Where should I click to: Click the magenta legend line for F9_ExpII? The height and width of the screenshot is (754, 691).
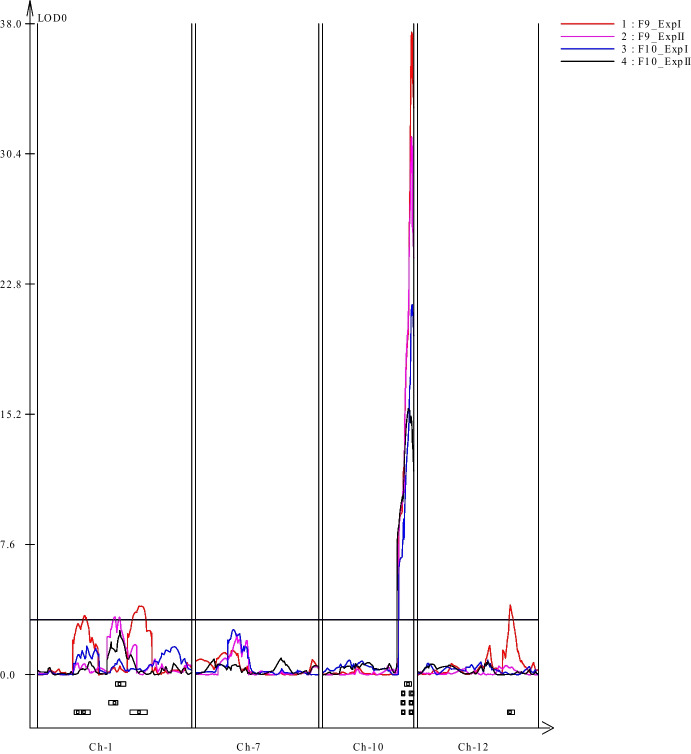588,36
